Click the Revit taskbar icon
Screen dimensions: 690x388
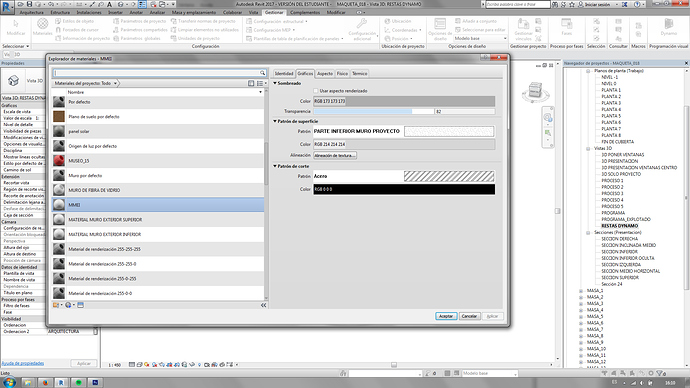61,382
